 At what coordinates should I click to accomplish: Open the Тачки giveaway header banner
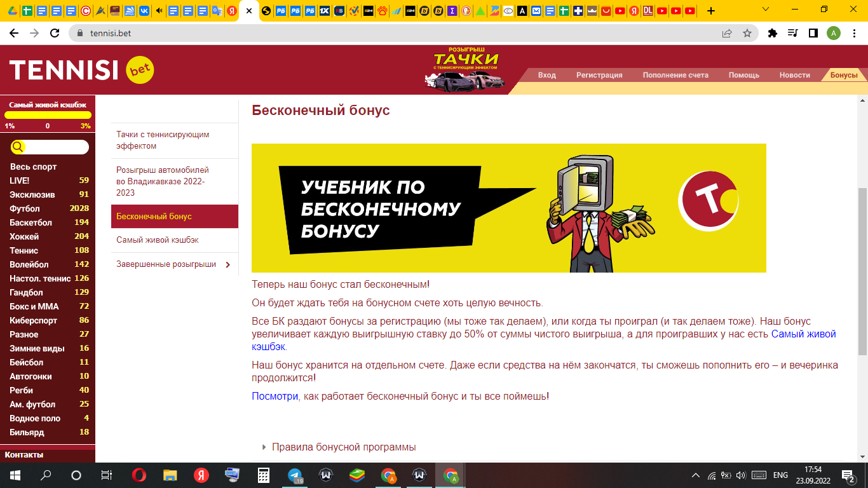click(465, 69)
